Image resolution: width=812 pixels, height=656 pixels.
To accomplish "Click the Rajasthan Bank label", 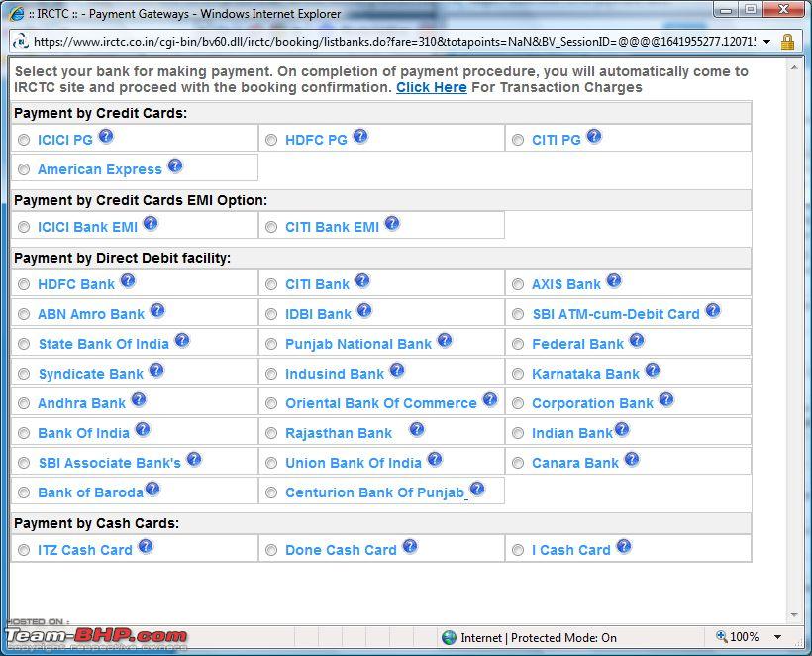I will 339,433.
